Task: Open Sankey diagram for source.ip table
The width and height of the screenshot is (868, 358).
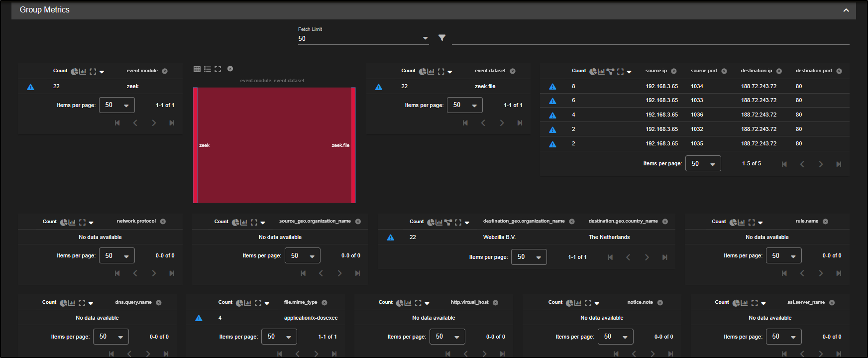Action: (x=610, y=72)
